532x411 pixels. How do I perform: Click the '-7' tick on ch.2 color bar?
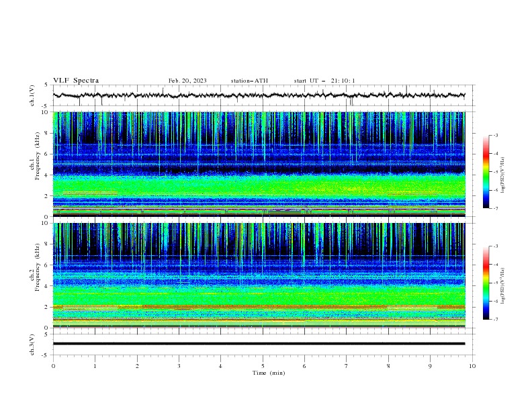coord(495,319)
